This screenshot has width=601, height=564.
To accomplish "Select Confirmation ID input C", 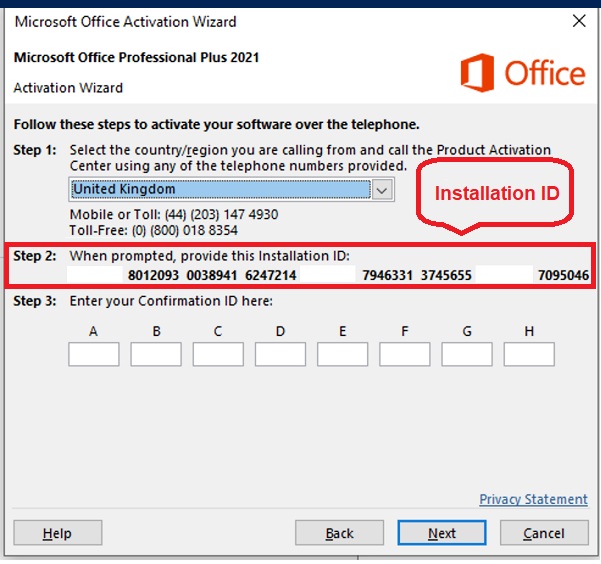I will pos(218,354).
